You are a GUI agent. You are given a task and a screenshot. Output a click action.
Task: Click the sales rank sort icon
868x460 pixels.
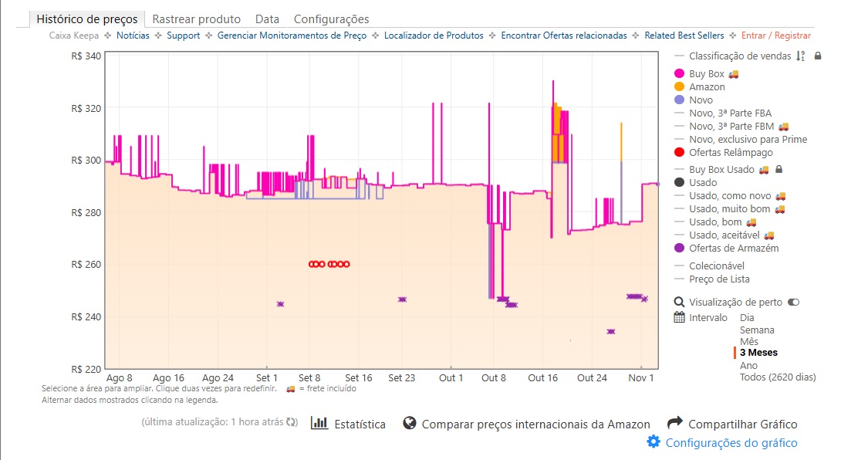[800, 56]
